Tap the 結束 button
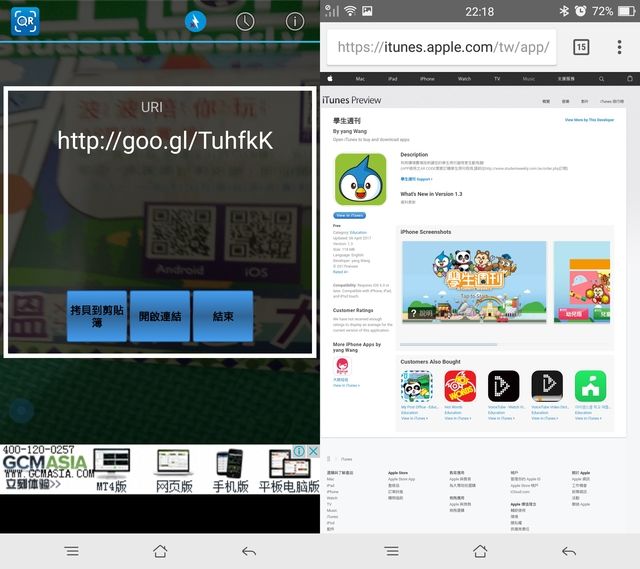This screenshot has height=569, width=640. (223, 316)
